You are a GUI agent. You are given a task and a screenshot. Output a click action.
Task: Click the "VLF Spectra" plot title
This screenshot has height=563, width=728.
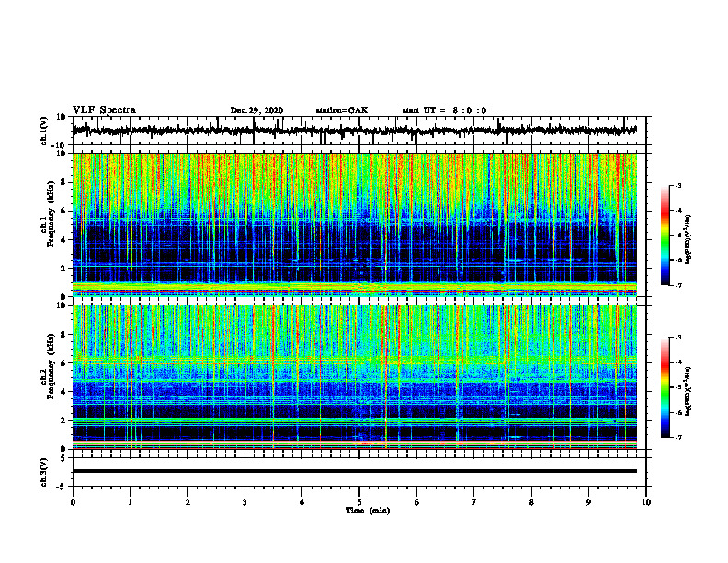[104, 110]
